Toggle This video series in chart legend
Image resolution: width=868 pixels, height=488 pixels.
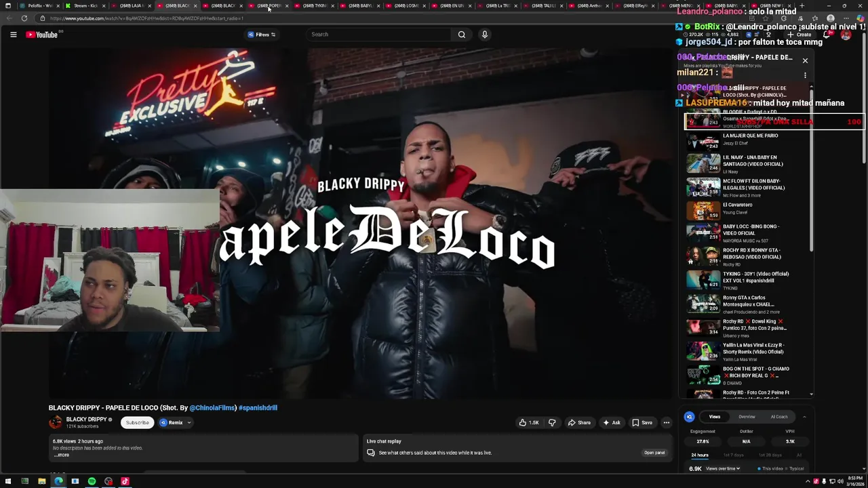coord(770,468)
